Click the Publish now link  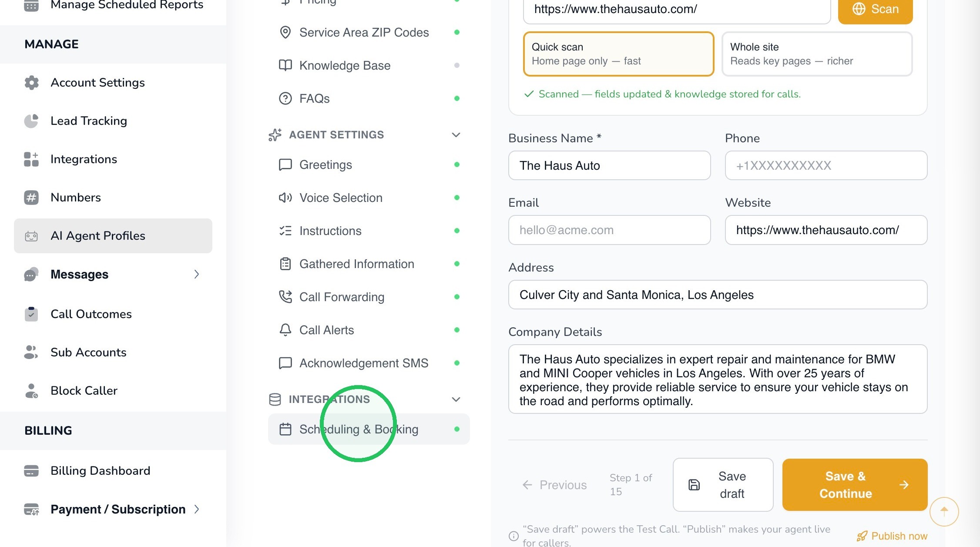coord(892,536)
